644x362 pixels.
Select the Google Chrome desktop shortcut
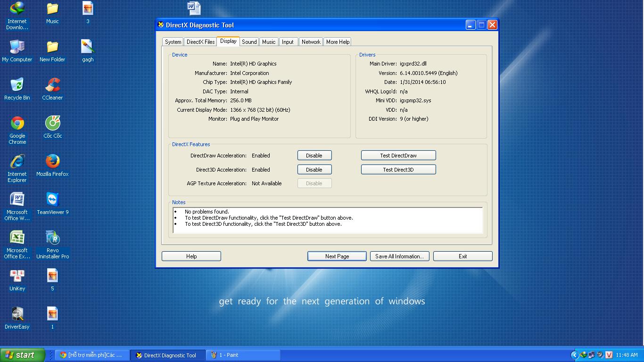17,124
